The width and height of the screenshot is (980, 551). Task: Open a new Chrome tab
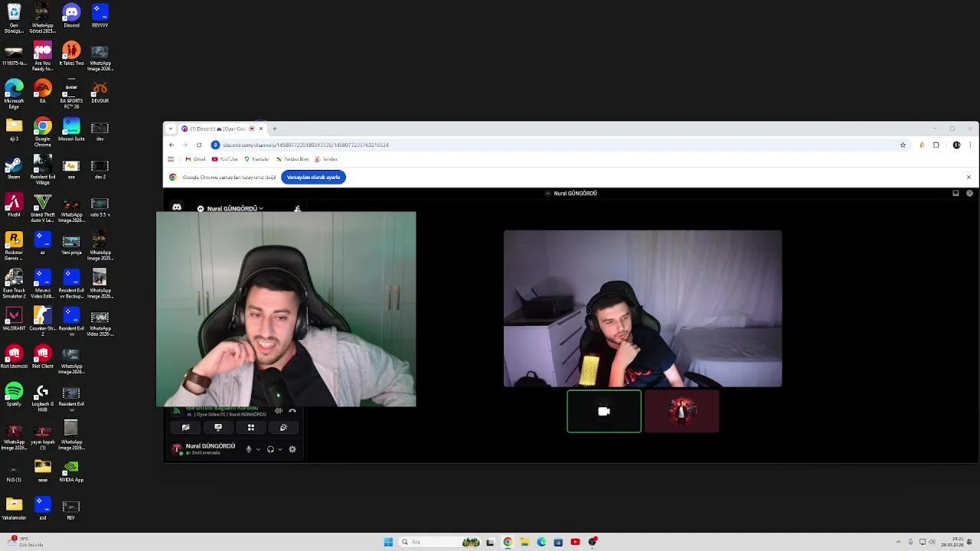point(275,129)
